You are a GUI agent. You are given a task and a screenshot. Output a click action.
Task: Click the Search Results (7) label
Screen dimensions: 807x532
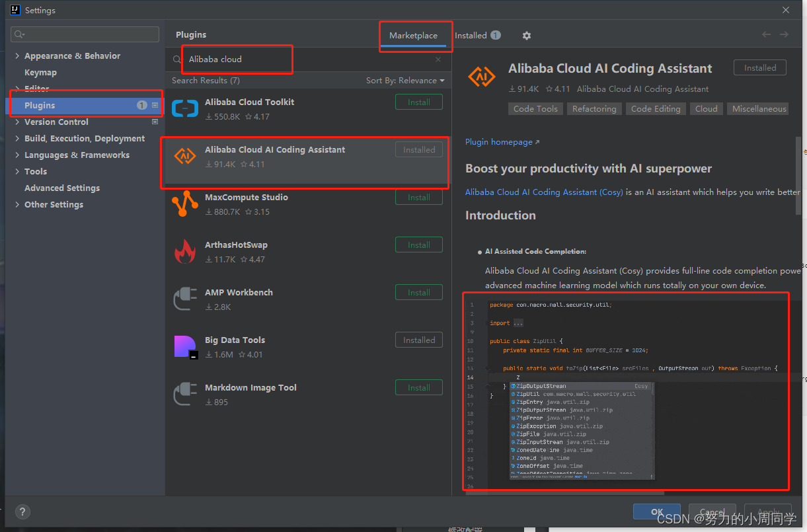click(x=206, y=81)
